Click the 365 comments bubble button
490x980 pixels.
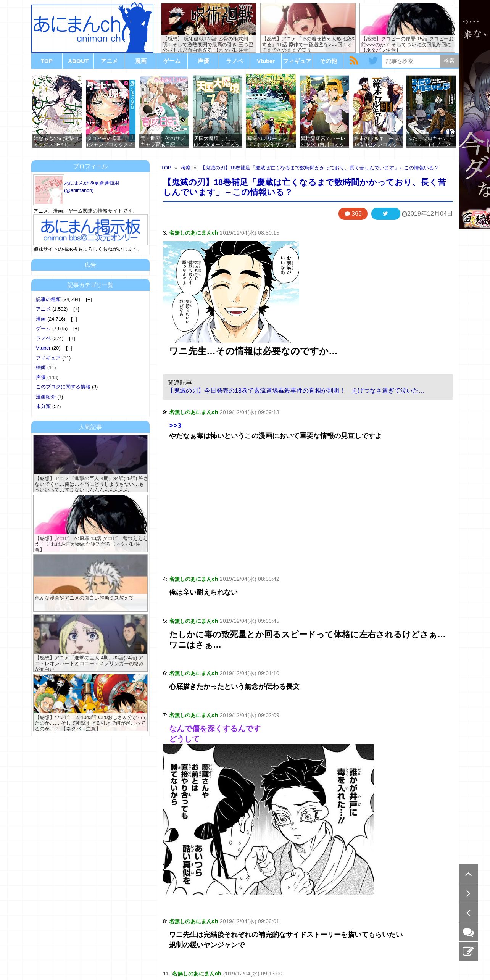coord(353,214)
